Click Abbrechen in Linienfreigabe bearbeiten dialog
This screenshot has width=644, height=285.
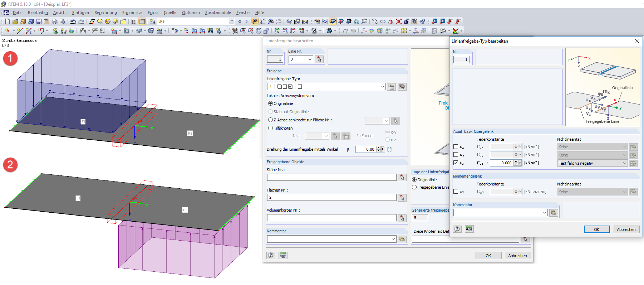coord(518,256)
